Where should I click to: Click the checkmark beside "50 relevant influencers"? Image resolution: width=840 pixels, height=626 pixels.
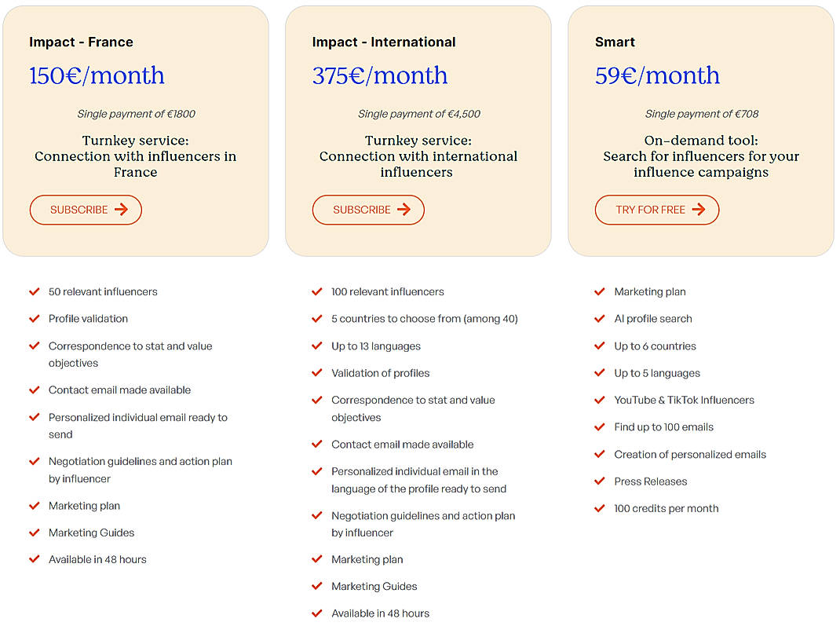point(34,291)
